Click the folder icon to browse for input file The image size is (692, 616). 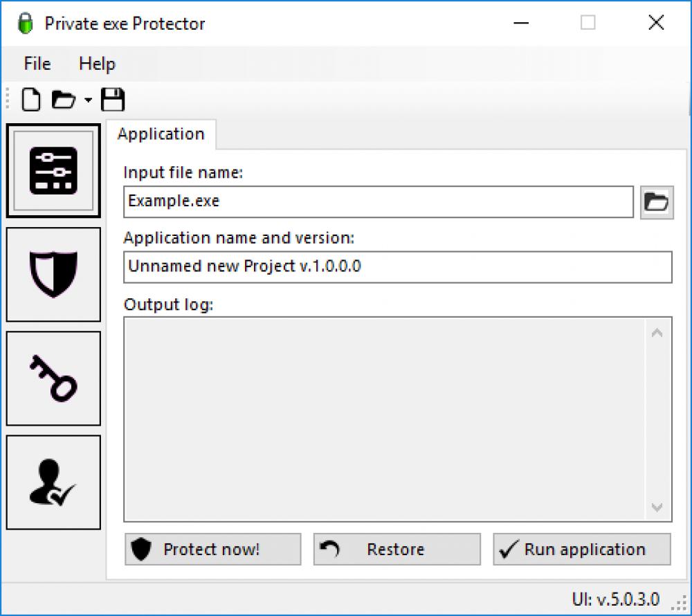(656, 202)
